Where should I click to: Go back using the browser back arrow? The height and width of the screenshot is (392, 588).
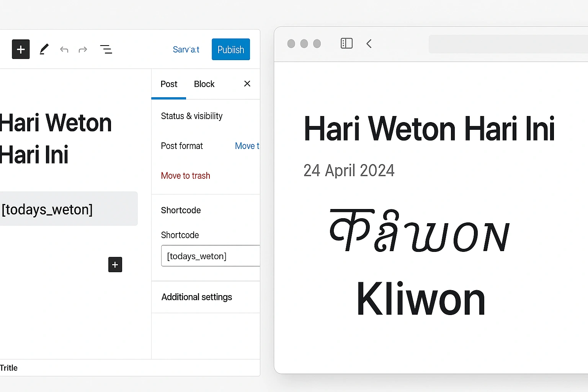(369, 44)
